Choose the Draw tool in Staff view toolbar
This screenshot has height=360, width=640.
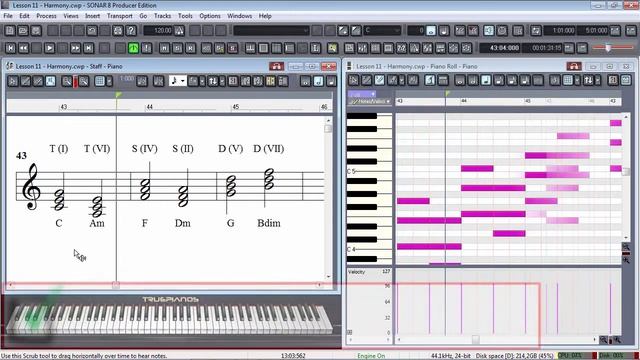pos(25,81)
